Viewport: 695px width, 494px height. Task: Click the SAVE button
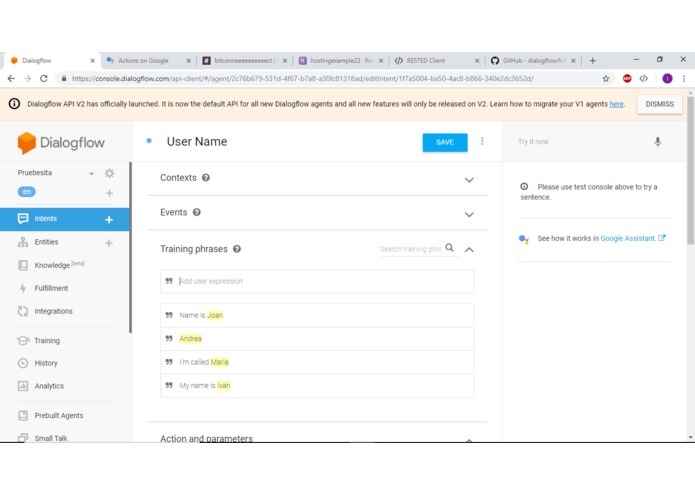pos(445,142)
